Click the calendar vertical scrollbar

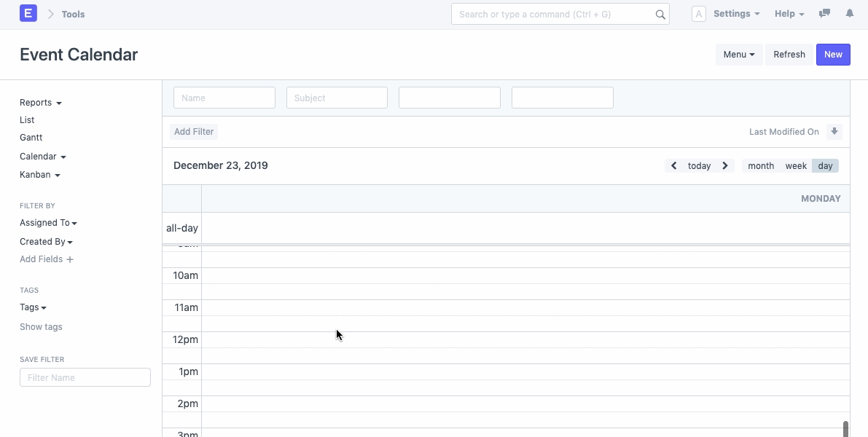tap(845, 428)
